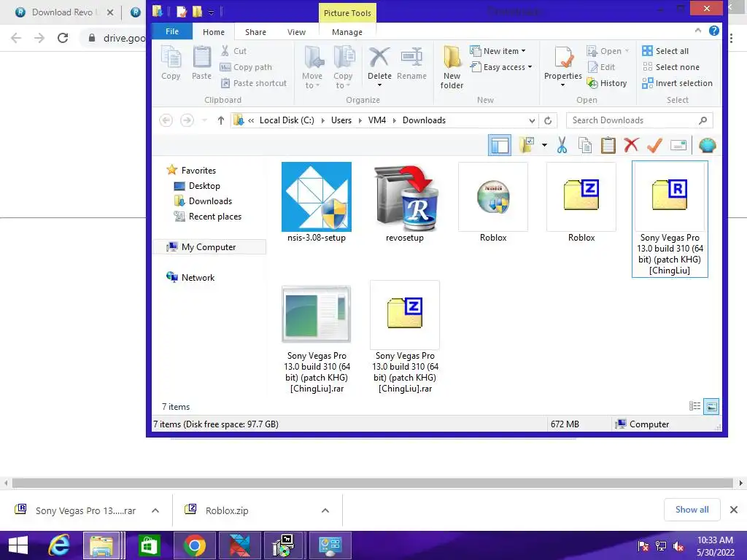The width and height of the screenshot is (747, 560).
Task: Close the Chrome downloads bar
Action: point(734,510)
